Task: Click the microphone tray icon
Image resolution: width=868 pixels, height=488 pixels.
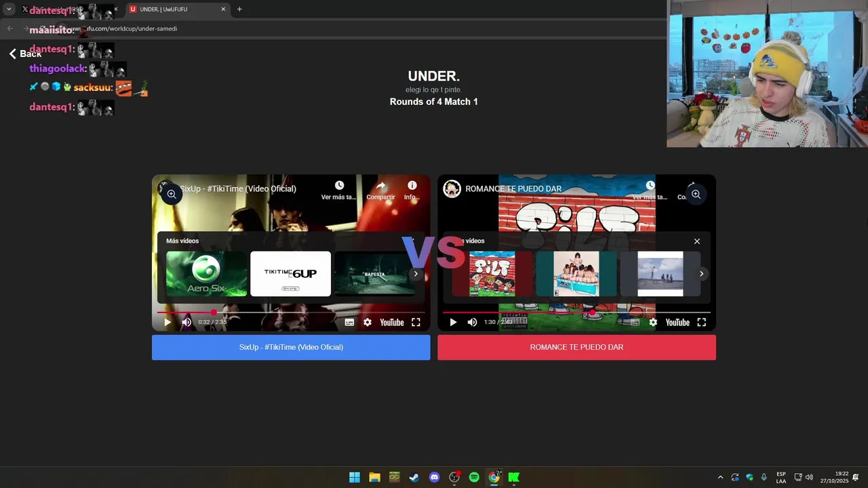Action: [x=764, y=477]
